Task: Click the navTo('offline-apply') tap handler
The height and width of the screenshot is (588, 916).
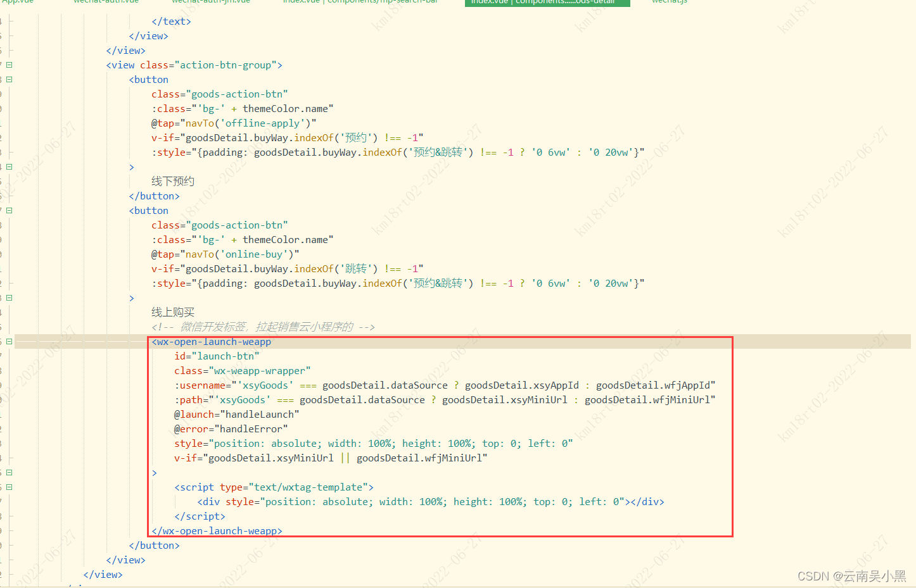Action: (x=234, y=123)
